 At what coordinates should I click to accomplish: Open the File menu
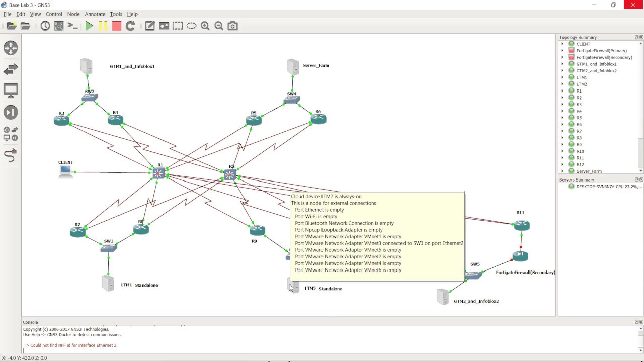8,14
